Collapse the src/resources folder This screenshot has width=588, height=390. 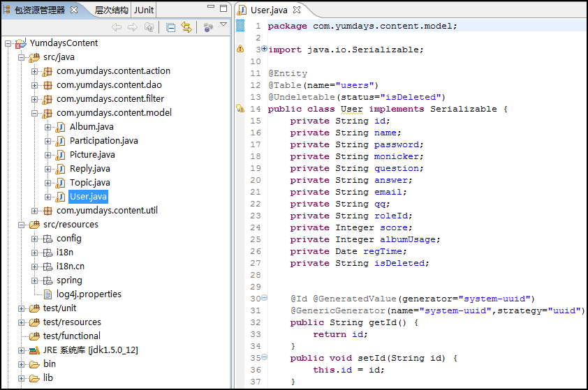click(x=22, y=225)
